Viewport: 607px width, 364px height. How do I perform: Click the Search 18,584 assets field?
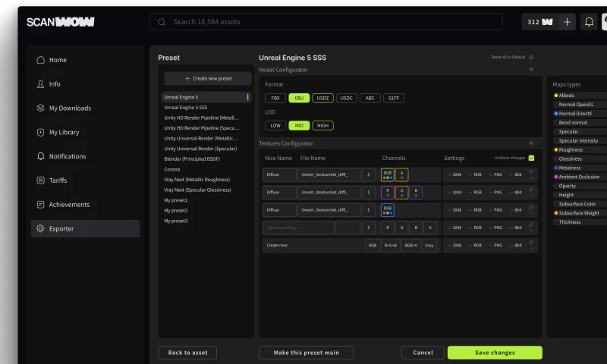click(326, 22)
